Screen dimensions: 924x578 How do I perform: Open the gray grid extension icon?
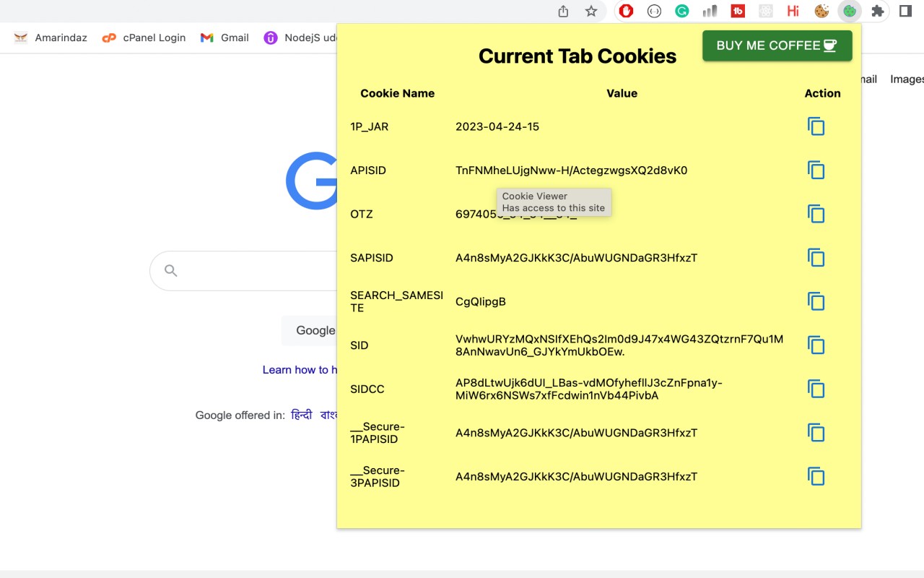766,11
